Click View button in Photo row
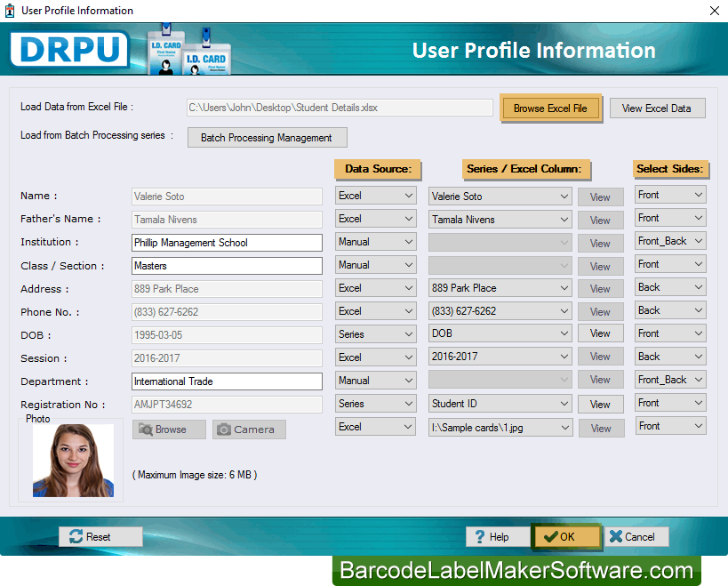This screenshot has width=728, height=586. pos(601,429)
